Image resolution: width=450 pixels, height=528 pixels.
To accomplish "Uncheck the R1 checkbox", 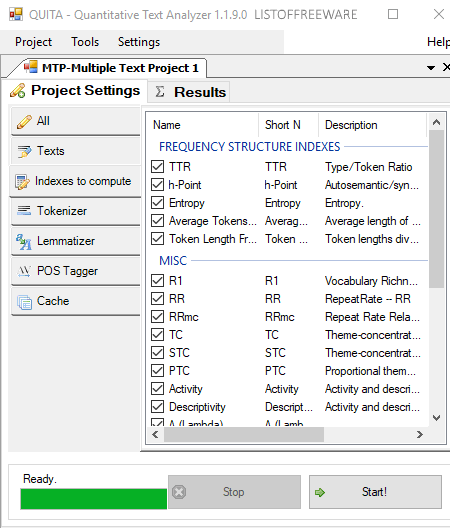I will (x=158, y=280).
